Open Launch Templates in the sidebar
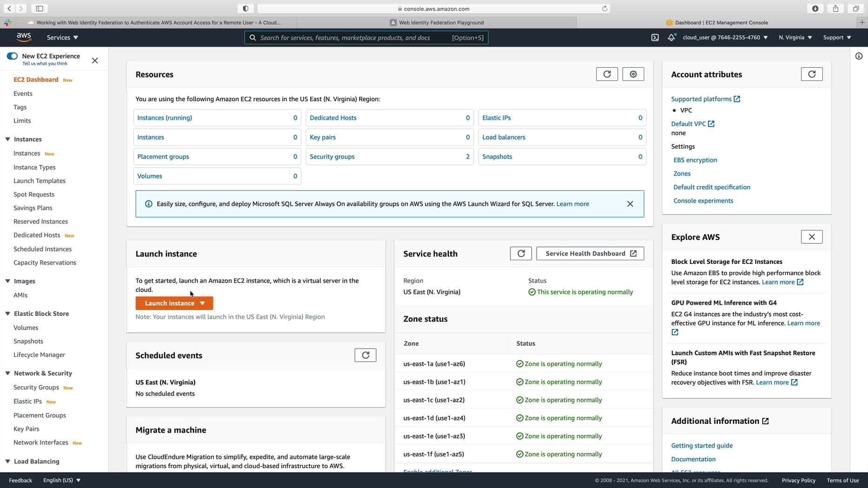 [x=40, y=181]
